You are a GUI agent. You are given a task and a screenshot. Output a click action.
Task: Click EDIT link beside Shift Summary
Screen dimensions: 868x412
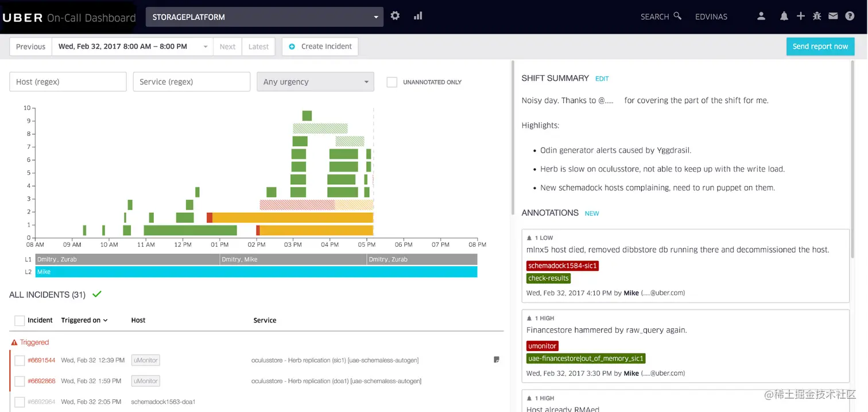[602, 79]
